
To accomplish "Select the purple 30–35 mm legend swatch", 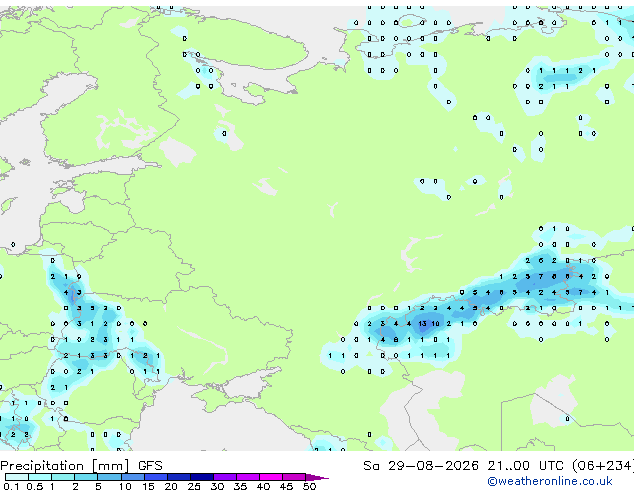I will pos(224,477).
